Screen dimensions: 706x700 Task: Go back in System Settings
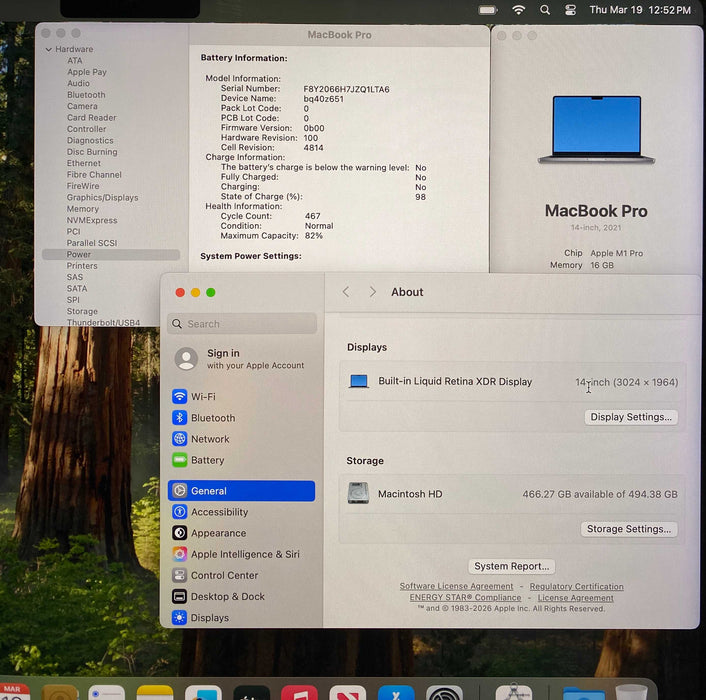(x=346, y=292)
